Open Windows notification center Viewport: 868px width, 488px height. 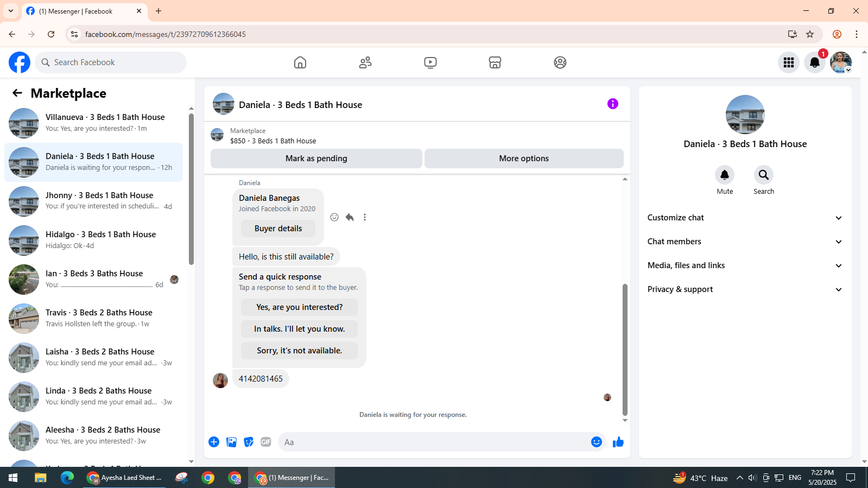[851, 478]
